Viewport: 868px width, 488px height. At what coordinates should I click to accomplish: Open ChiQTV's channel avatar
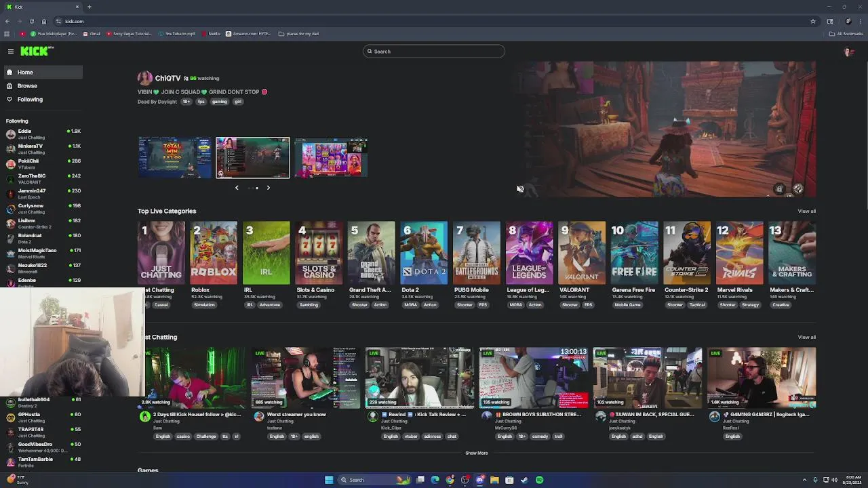tap(144, 78)
